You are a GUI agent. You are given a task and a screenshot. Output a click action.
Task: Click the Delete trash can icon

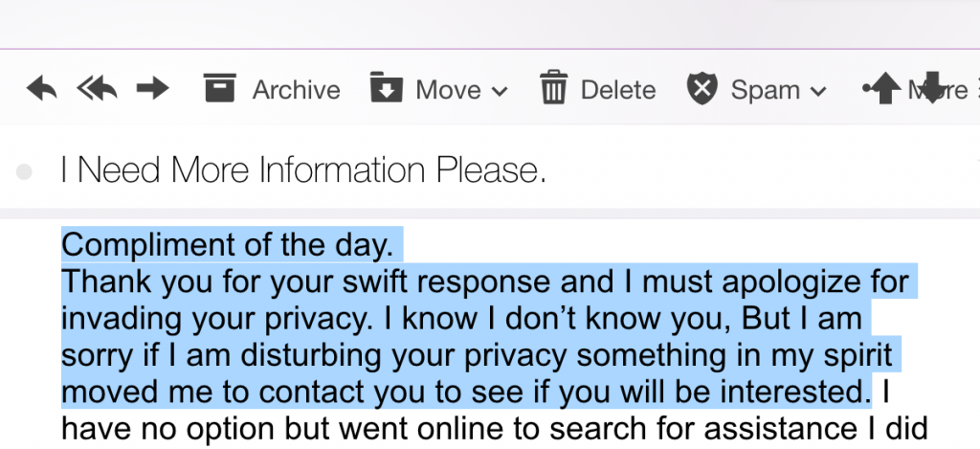(554, 88)
